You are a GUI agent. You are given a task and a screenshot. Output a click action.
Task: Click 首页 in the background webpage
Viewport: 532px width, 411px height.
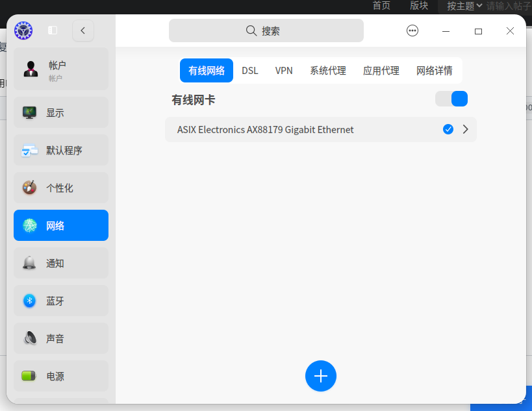[x=381, y=6]
